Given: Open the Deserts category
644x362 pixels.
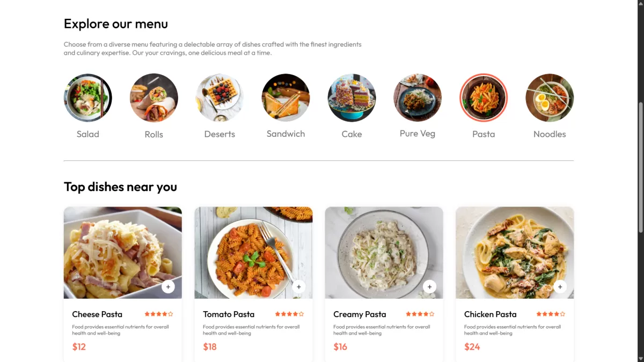Looking at the screenshot, I should coord(220,98).
